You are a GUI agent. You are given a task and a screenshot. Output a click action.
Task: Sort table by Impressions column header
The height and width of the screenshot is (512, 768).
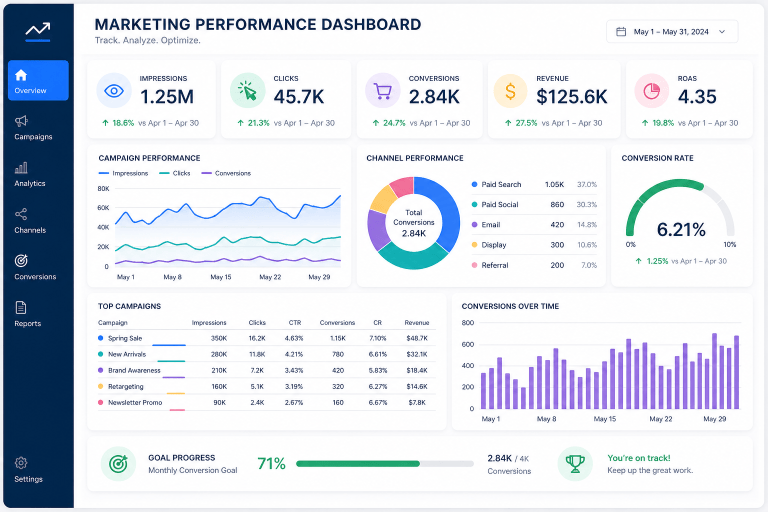209,323
